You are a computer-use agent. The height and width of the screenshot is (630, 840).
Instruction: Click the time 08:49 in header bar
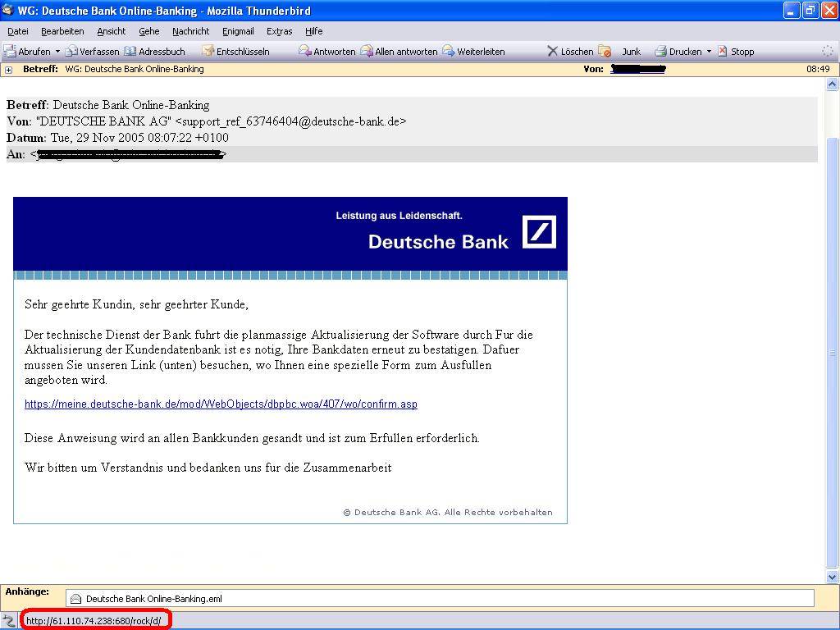(x=818, y=69)
